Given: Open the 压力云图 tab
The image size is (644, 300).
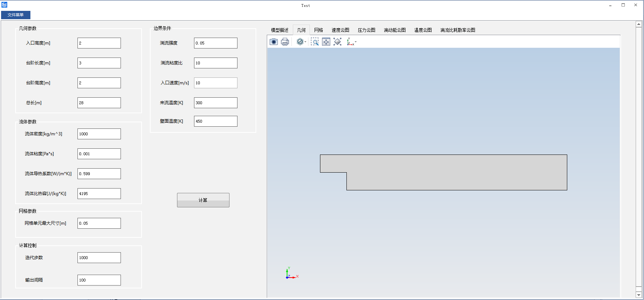Looking at the screenshot, I should pyautogui.click(x=367, y=30).
